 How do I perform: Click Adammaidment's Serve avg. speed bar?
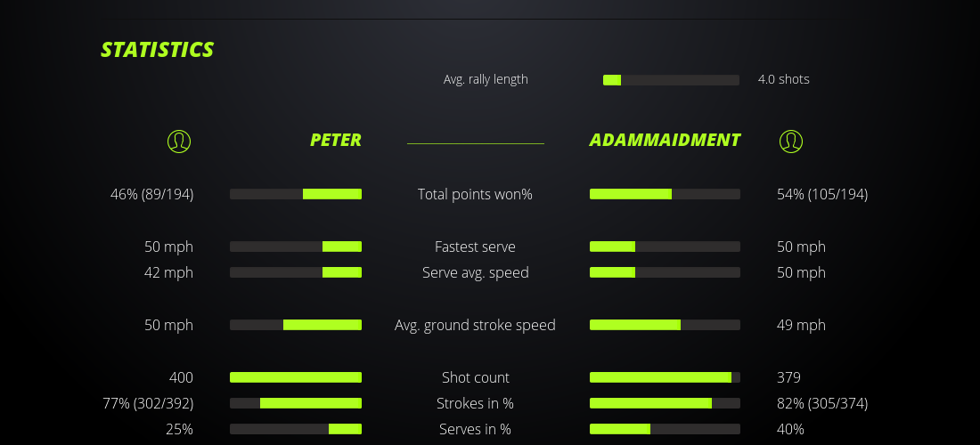coord(665,272)
